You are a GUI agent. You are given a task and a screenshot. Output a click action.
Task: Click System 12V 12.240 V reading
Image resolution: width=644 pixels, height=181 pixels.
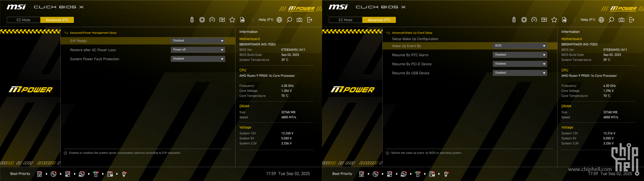point(287,133)
